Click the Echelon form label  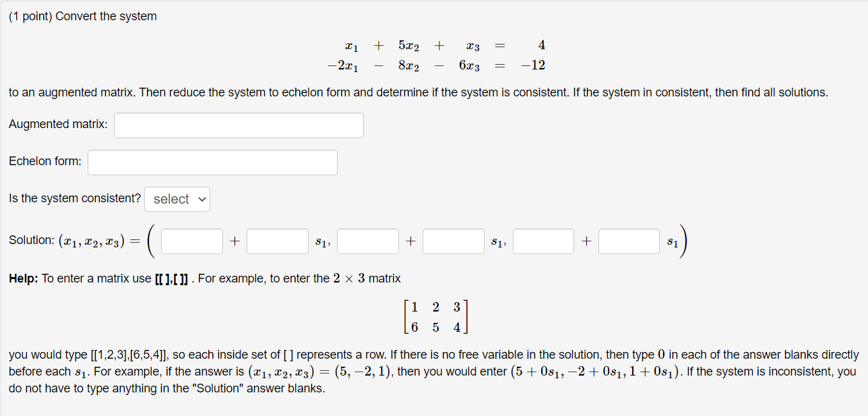pos(44,161)
